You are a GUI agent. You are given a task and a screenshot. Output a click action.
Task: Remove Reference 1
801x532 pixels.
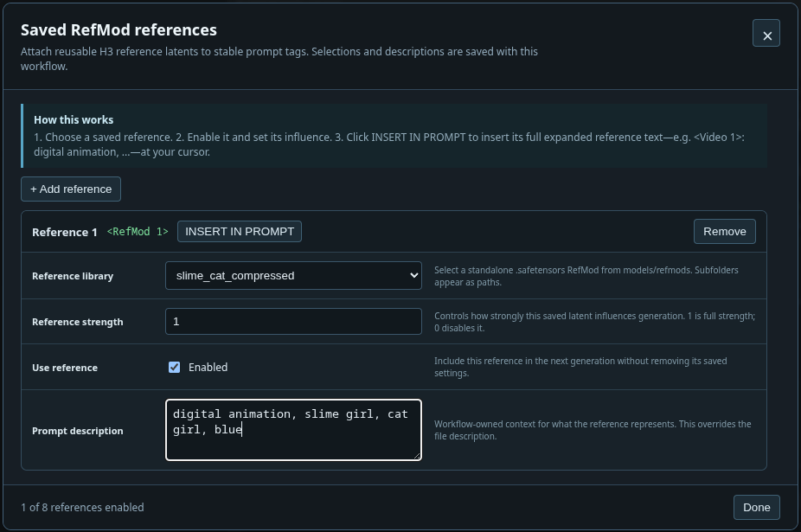724,232
